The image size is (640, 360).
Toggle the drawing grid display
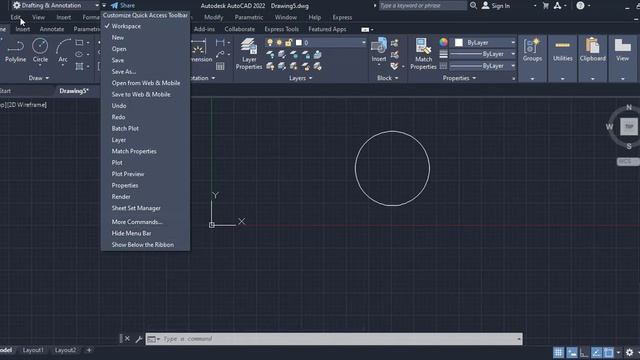[558, 352]
